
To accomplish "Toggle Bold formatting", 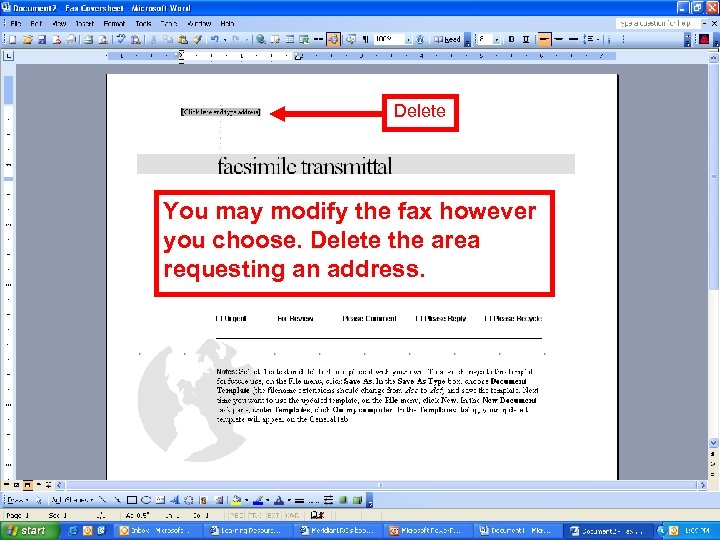I will [x=512, y=40].
